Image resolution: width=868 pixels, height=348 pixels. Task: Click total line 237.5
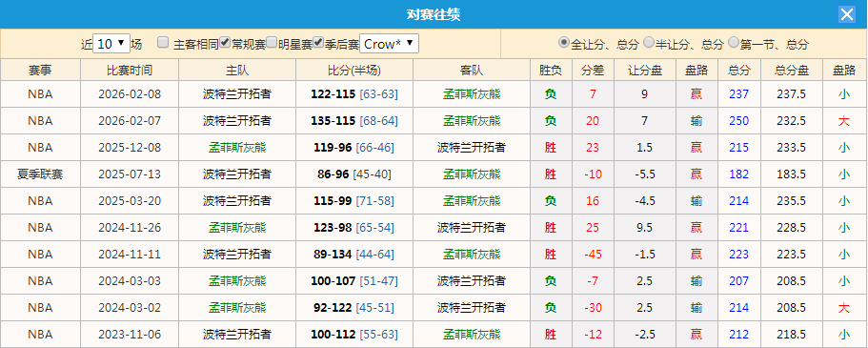pyautogui.click(x=791, y=94)
